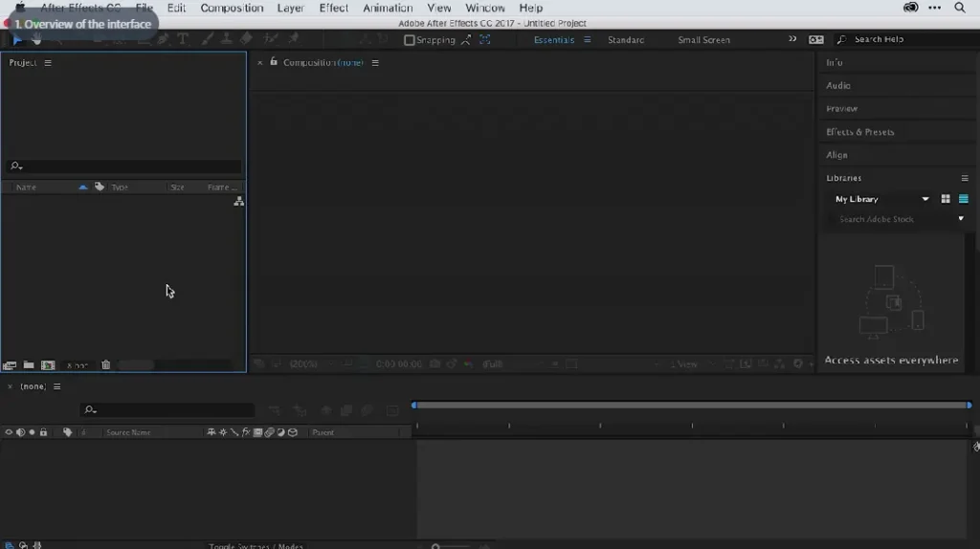Click the frame blending switch column icon

257,432
